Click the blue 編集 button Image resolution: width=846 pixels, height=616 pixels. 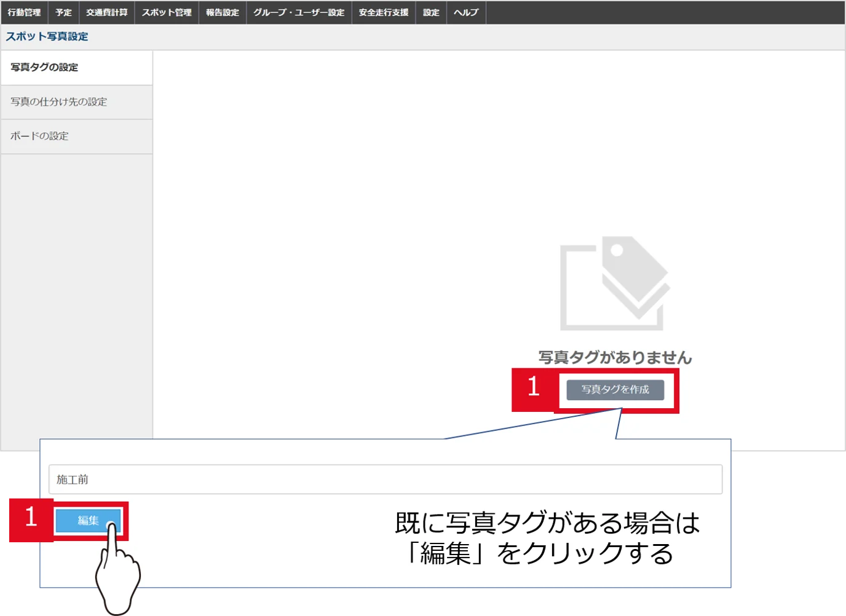[x=88, y=521]
